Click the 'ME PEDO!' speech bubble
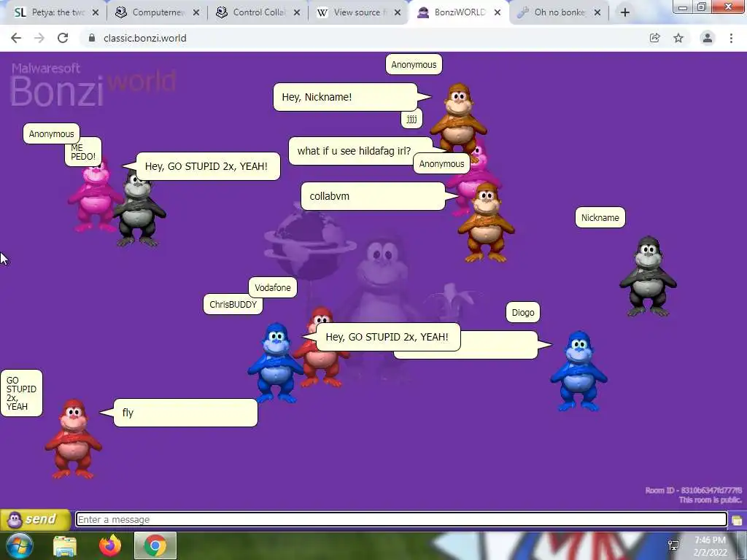The height and width of the screenshot is (560, 747). 83,152
